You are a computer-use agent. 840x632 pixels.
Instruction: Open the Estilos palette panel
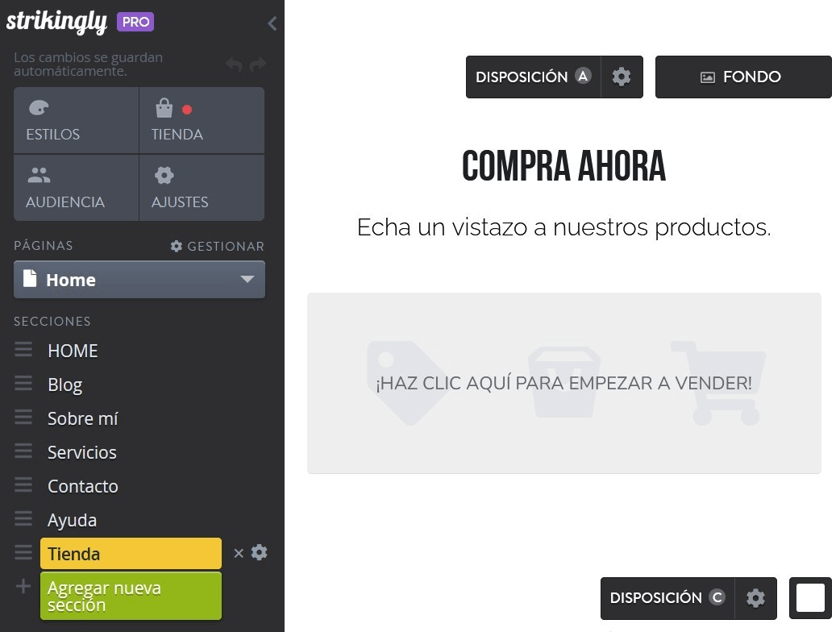pos(76,120)
